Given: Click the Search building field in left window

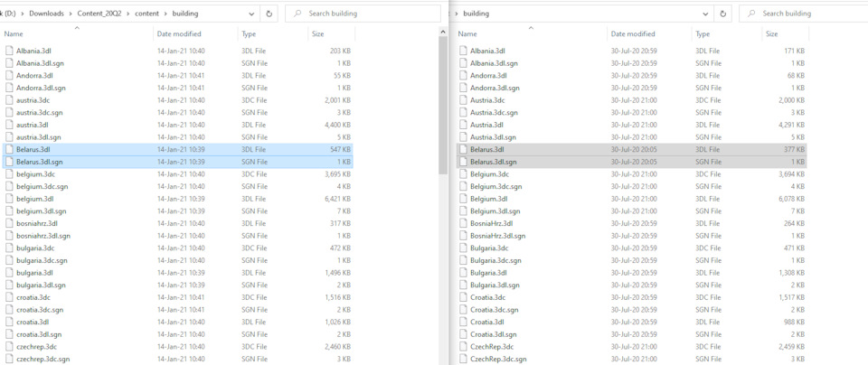Looking at the screenshot, I should coord(363,14).
